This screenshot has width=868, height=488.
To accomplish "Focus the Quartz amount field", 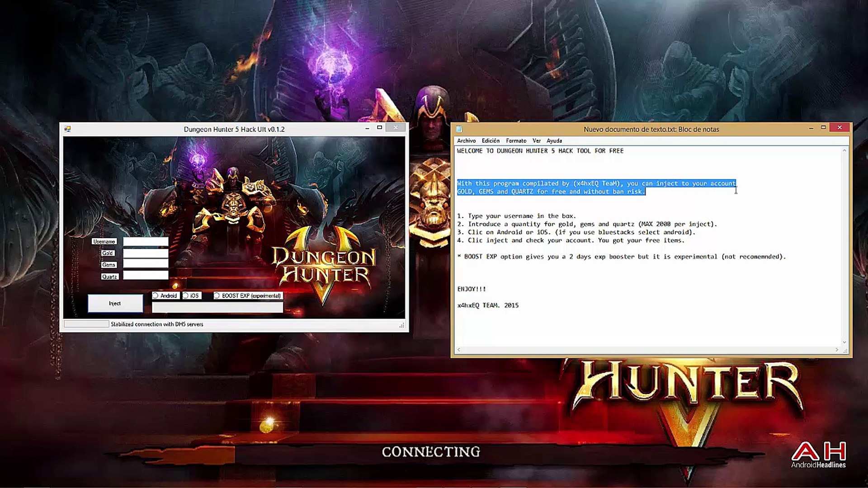I will 146,275.
